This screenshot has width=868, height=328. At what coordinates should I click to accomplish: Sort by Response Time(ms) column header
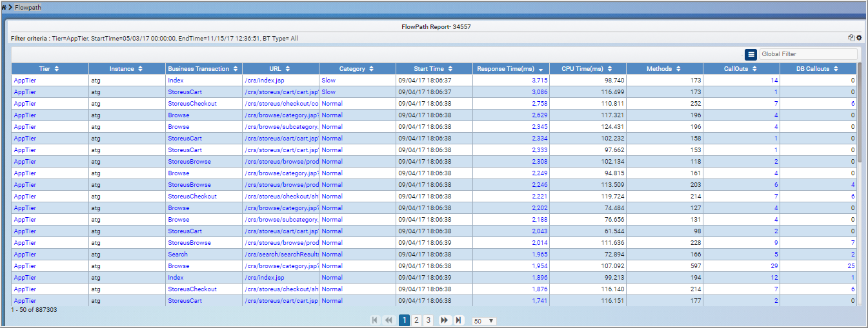510,69
